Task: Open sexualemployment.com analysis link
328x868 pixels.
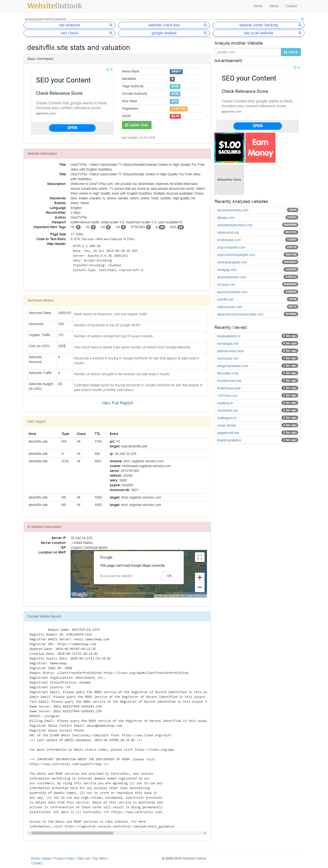Action: pyautogui.click(x=235, y=225)
